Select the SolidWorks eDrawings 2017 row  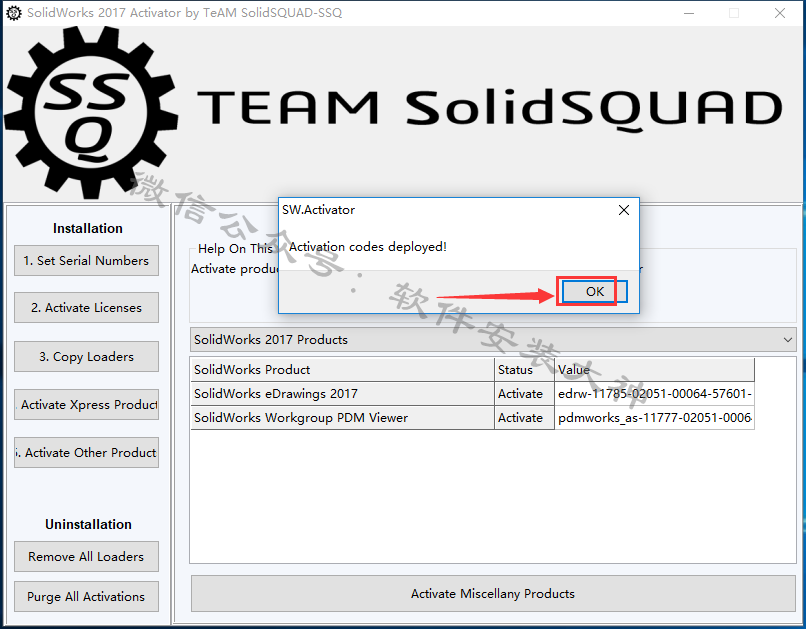click(472, 394)
